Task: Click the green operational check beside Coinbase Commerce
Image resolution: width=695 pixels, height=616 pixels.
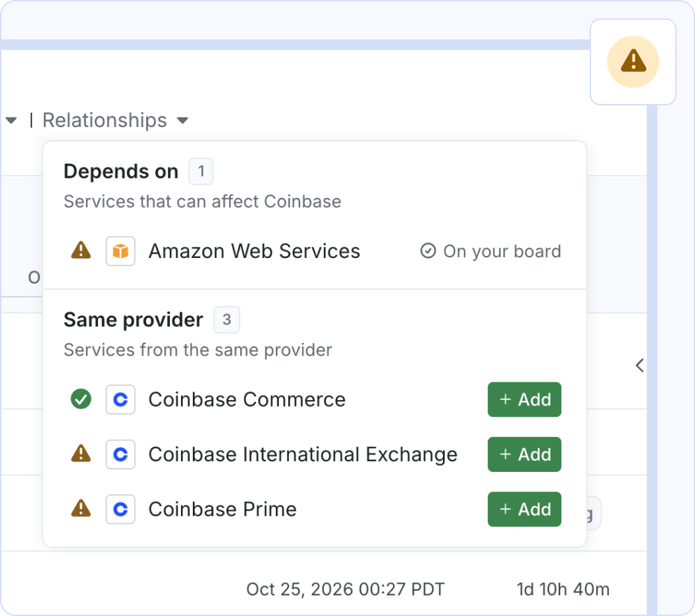Action: coord(81,399)
